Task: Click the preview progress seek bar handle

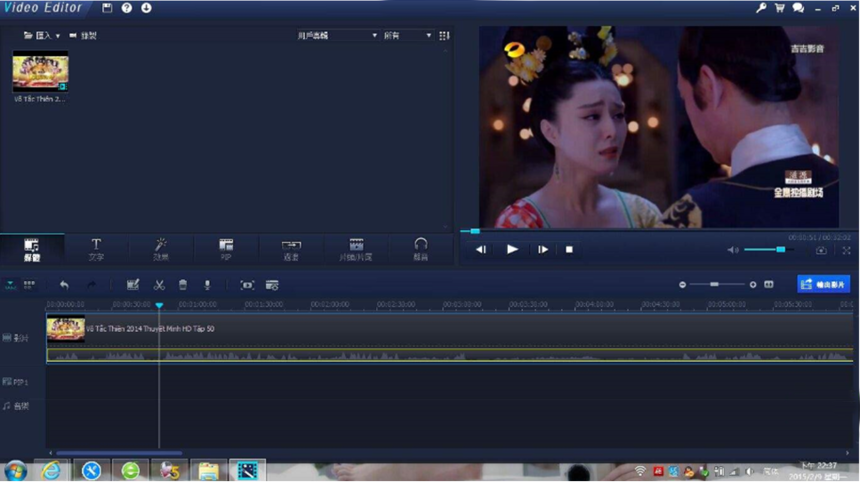Action: tap(475, 231)
